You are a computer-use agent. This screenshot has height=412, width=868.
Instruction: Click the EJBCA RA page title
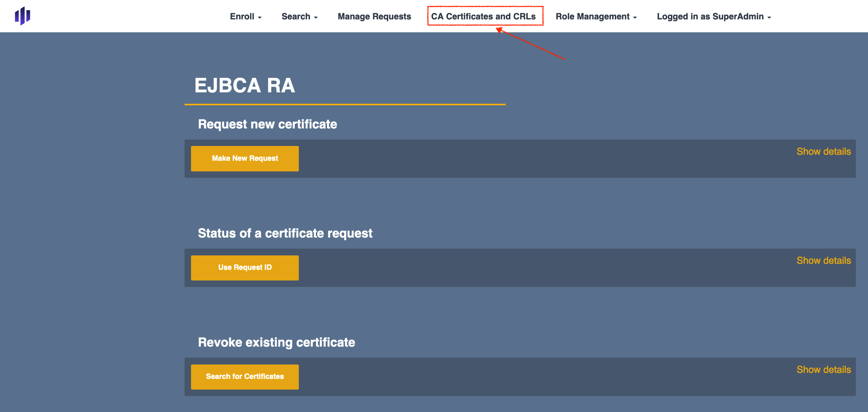click(245, 86)
